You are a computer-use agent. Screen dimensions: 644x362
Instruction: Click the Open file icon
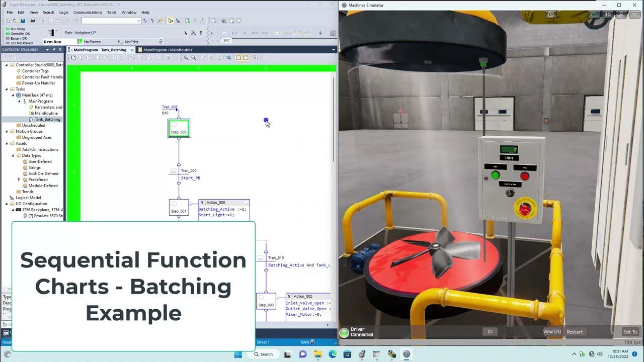15,21
